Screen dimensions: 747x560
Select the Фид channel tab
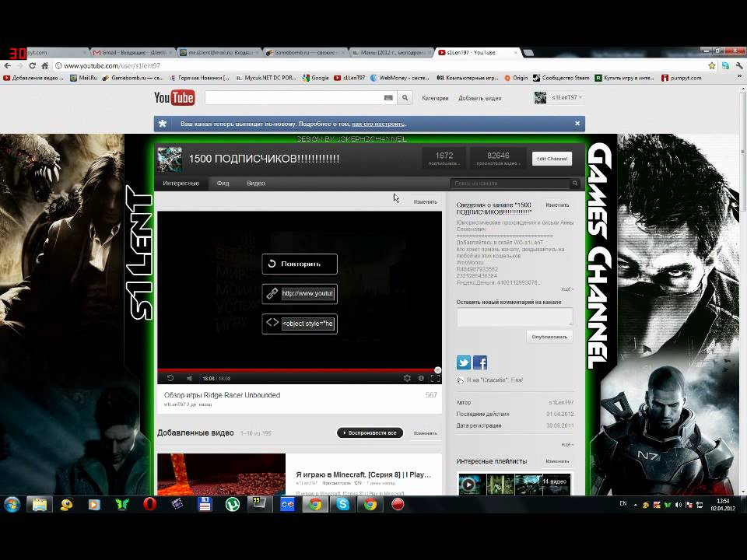click(223, 184)
